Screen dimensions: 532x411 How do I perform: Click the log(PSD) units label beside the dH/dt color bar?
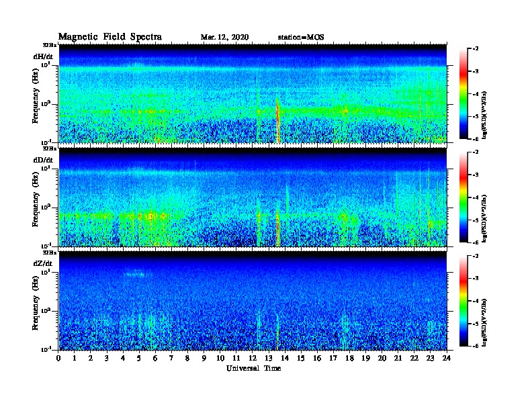[484, 115]
